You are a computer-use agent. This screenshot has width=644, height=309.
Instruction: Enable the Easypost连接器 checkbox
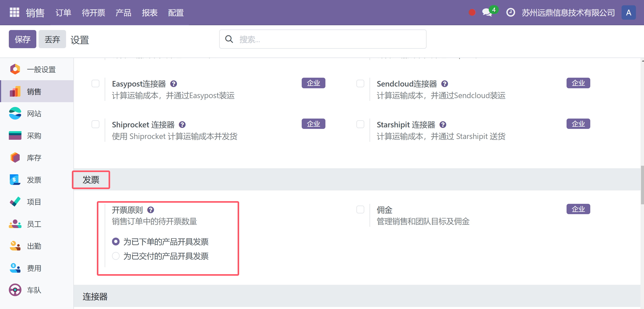tap(95, 83)
